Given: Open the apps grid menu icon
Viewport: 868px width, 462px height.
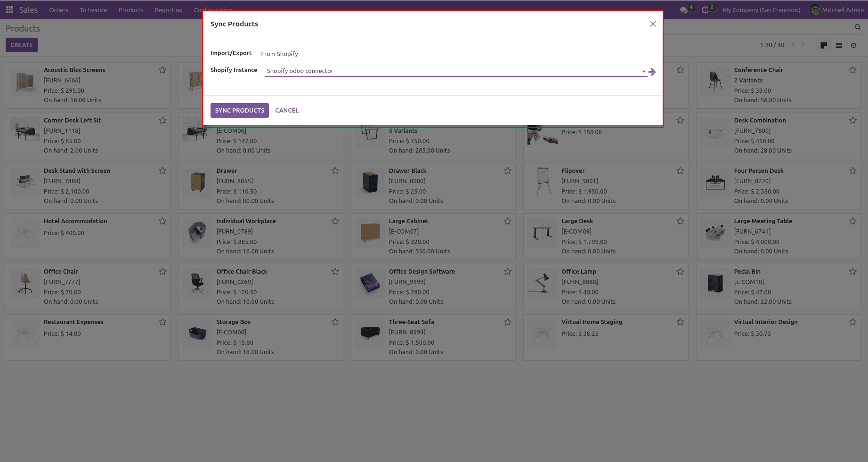Looking at the screenshot, I should [9, 9].
